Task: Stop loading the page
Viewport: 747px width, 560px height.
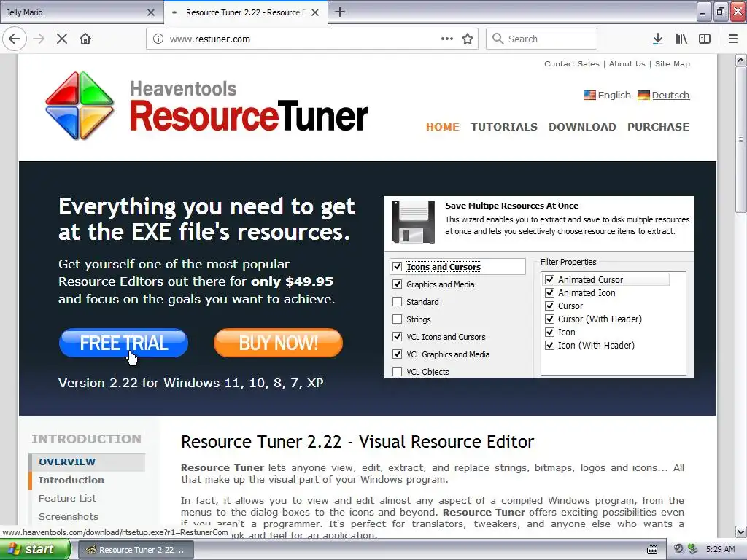Action: (x=62, y=39)
